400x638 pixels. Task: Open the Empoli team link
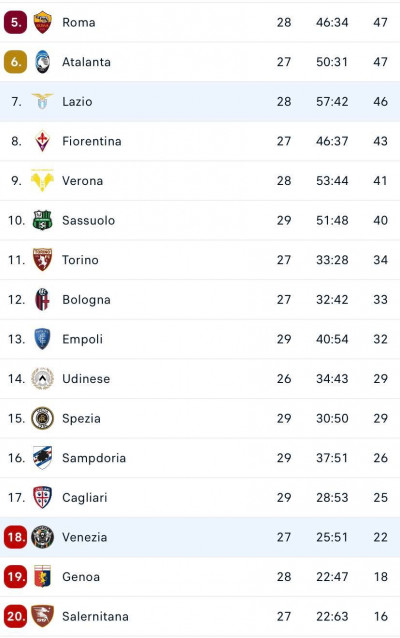82,339
